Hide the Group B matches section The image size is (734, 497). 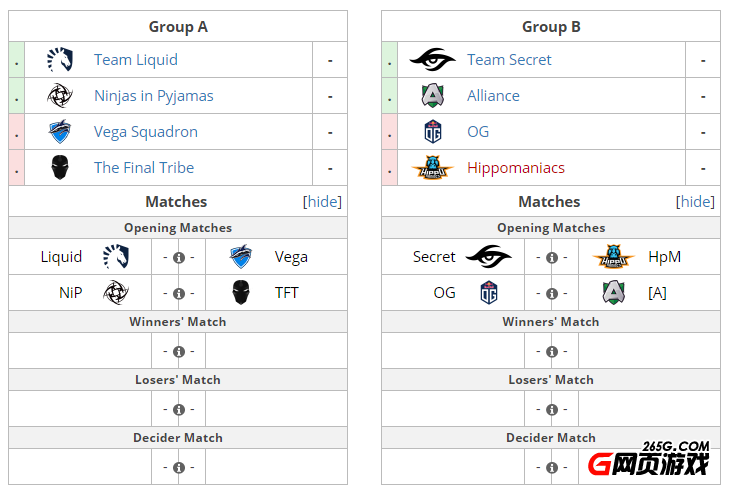pos(695,202)
